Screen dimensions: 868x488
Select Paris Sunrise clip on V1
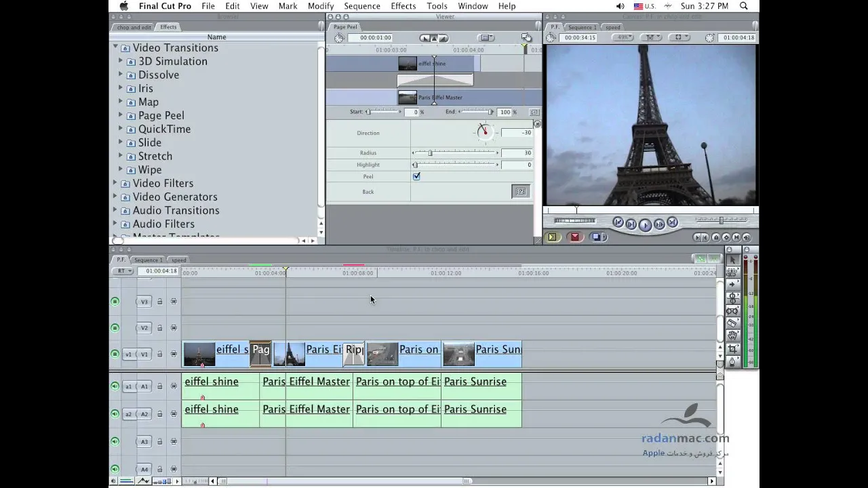[482, 353]
